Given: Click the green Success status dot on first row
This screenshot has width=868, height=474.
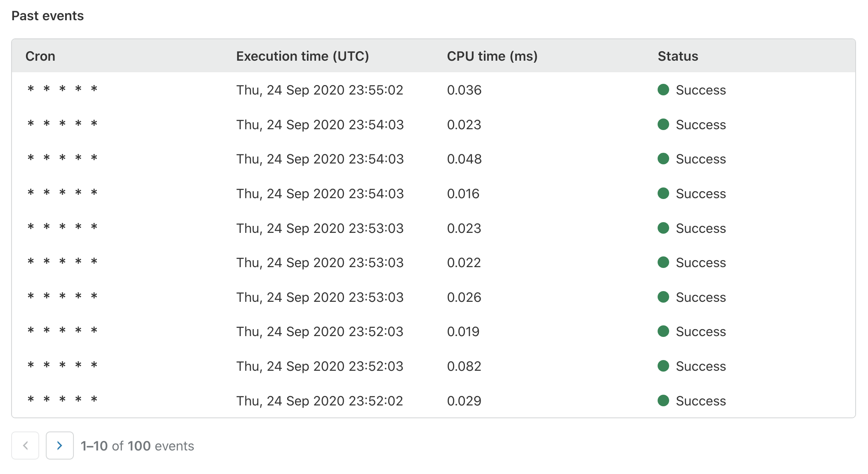Looking at the screenshot, I should [x=663, y=89].
